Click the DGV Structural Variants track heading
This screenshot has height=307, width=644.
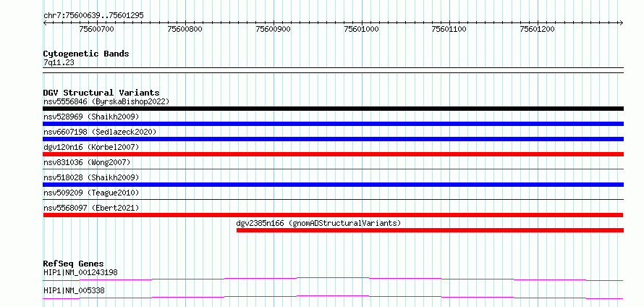click(x=101, y=93)
